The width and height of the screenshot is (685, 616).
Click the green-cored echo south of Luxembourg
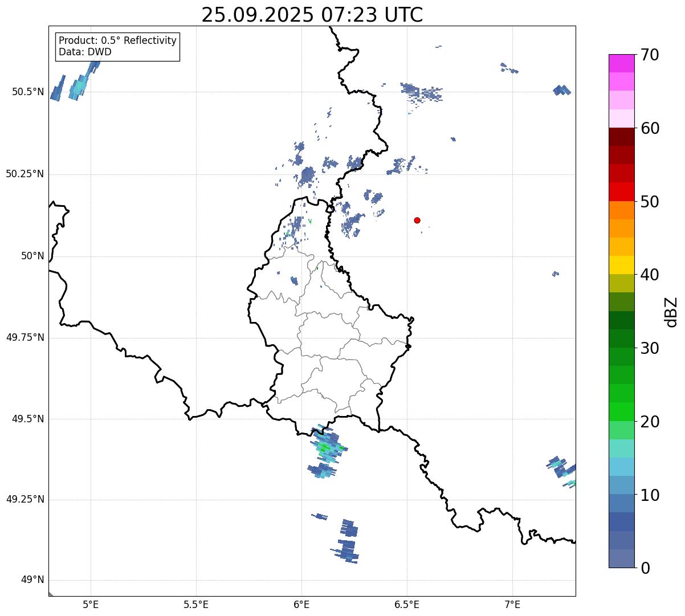pos(328,446)
